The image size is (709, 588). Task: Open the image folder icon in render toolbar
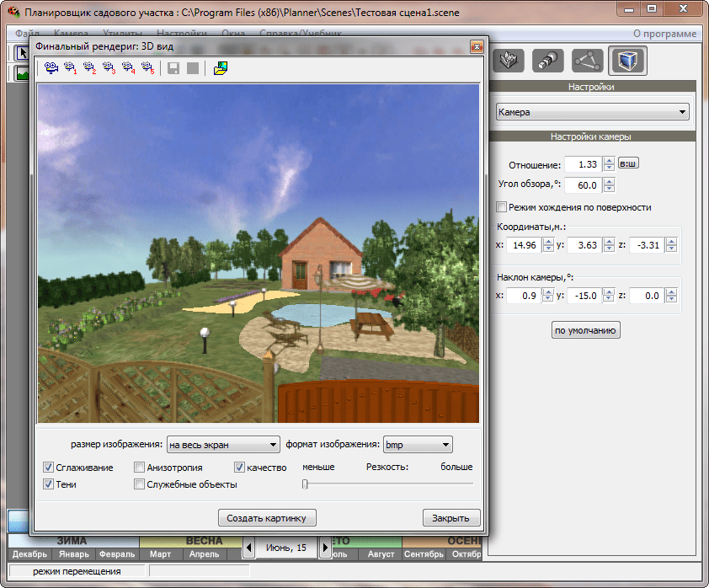[221, 68]
